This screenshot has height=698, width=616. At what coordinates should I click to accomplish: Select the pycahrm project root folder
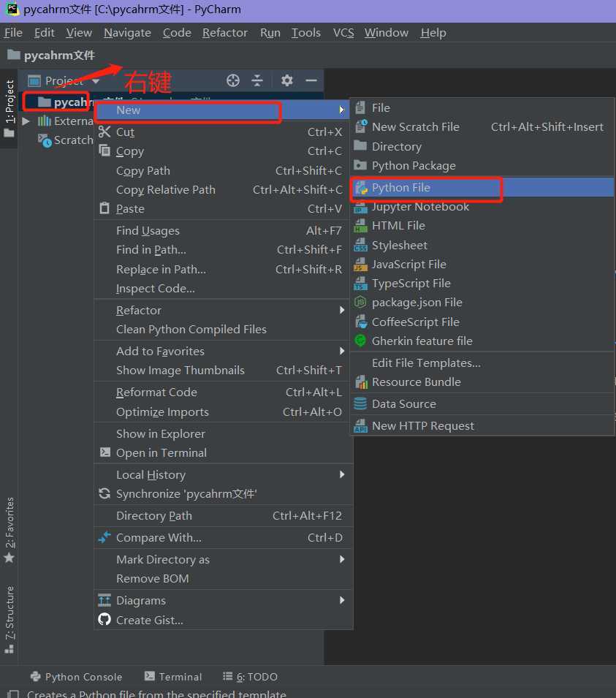62,102
